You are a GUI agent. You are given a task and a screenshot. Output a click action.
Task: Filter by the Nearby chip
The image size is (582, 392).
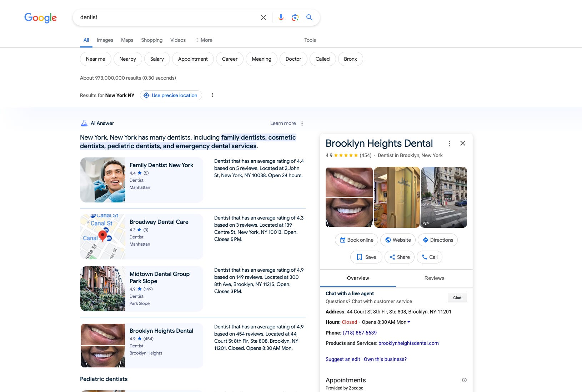click(x=128, y=59)
